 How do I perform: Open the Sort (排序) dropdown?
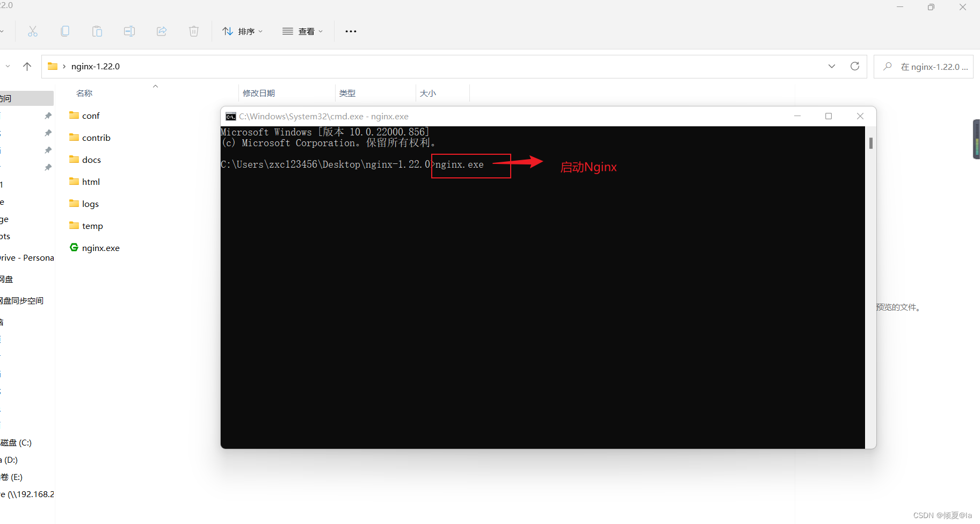point(243,31)
